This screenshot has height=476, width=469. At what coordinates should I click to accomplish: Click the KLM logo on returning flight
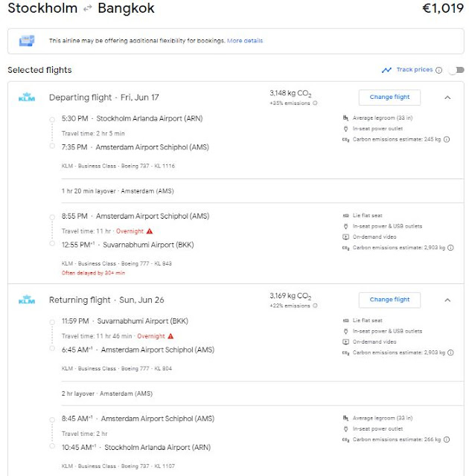click(x=27, y=300)
